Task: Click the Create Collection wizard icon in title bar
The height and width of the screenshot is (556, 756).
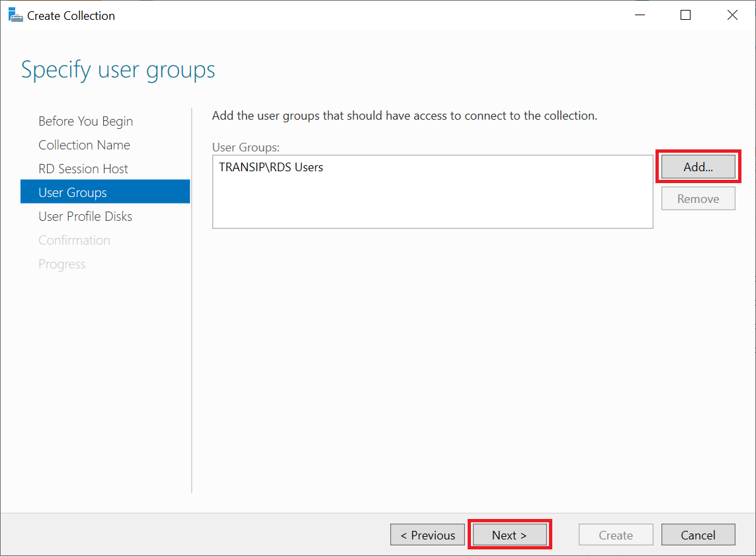Action: tap(15, 15)
